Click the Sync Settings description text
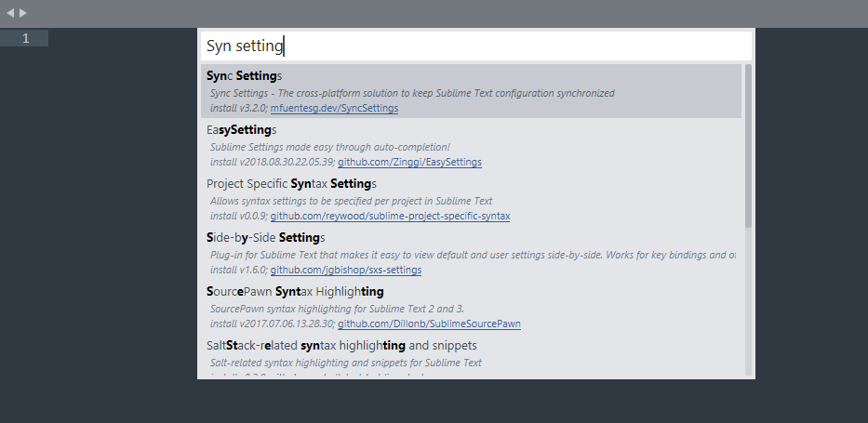 (x=411, y=93)
